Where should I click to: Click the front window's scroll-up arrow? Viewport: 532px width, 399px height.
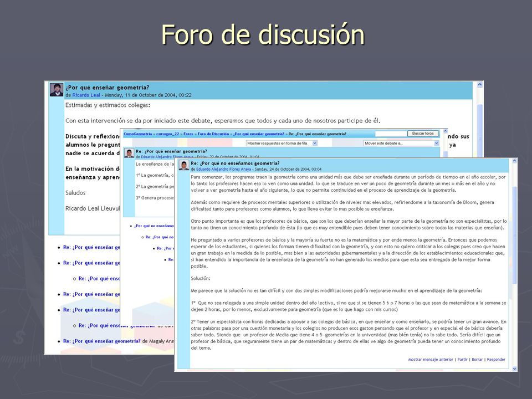(514, 161)
